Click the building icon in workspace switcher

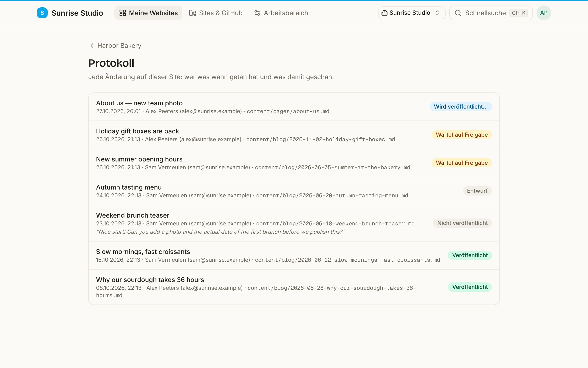[384, 13]
